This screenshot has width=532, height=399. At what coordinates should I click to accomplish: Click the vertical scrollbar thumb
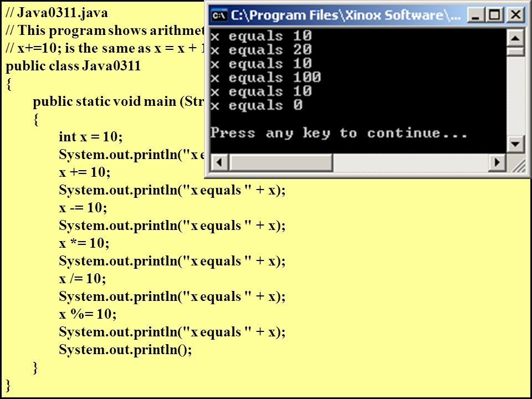(x=515, y=52)
